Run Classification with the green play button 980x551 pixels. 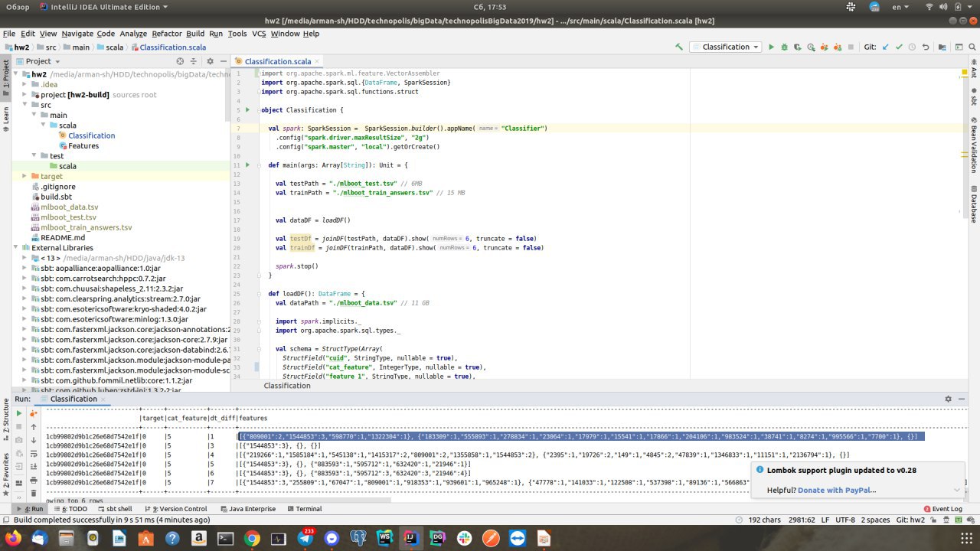[x=771, y=47]
